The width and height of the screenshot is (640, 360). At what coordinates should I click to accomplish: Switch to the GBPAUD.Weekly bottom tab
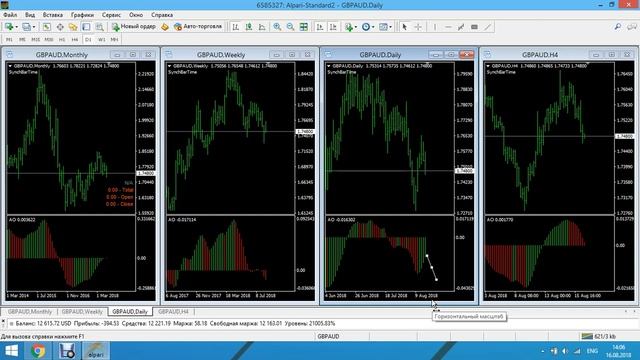(x=82, y=312)
